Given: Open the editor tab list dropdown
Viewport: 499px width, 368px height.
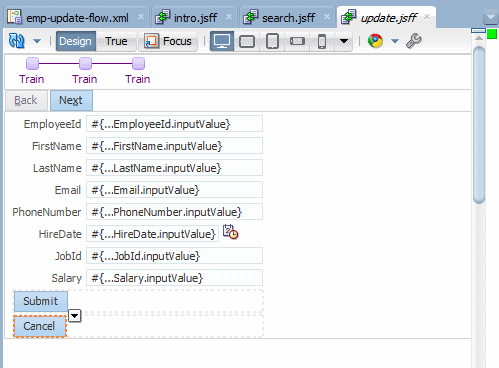Looking at the screenshot, I should coord(491,17).
